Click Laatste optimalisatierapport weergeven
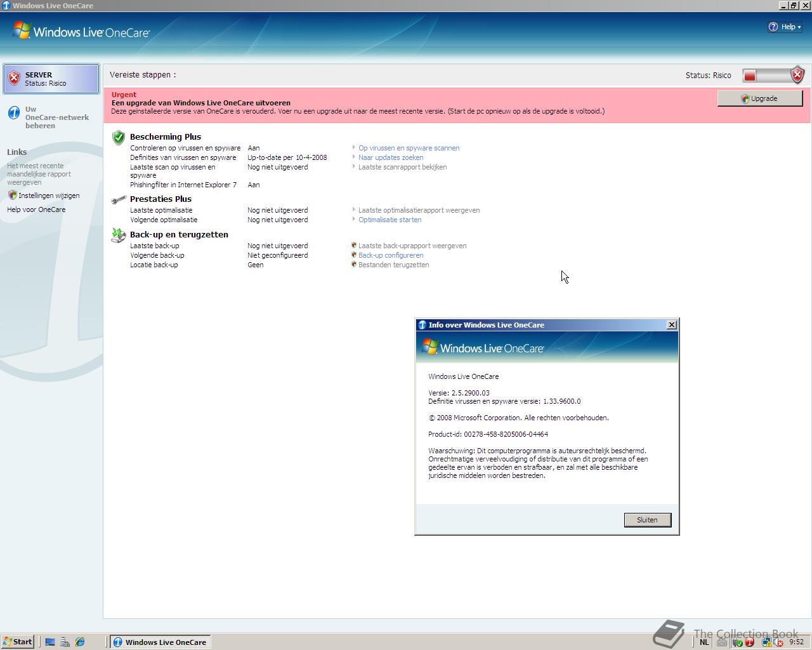812x650 pixels. [x=419, y=210]
